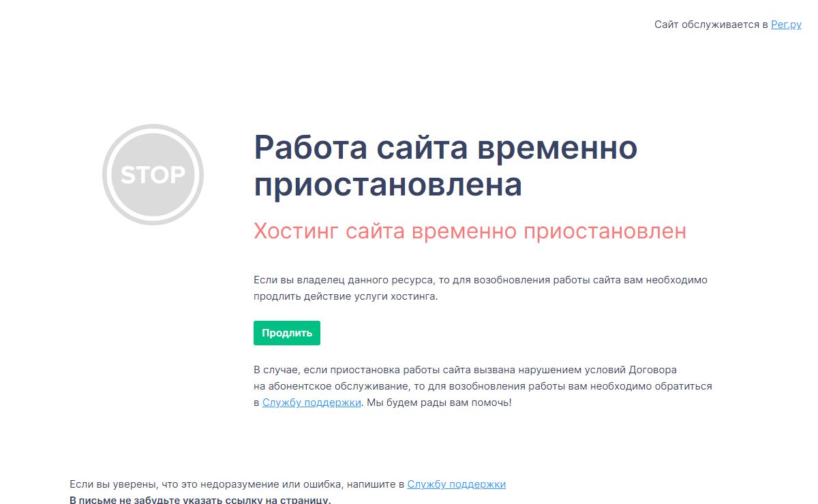Click the gray STOP sign icon

(x=153, y=174)
